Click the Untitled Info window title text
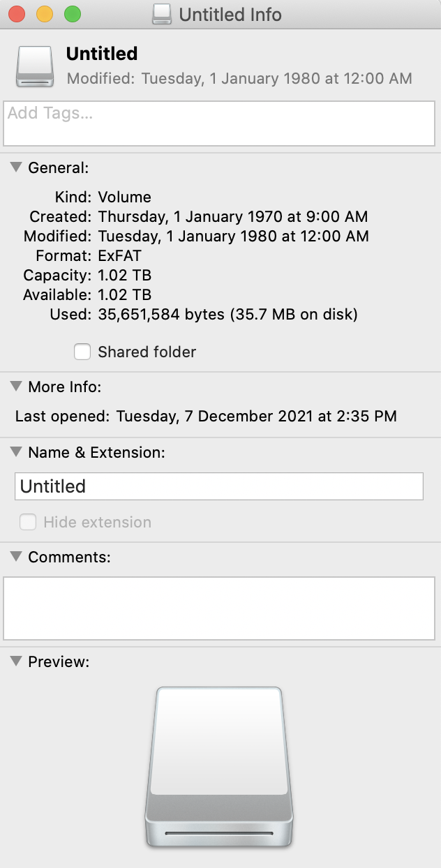This screenshot has width=441, height=868. (x=230, y=15)
